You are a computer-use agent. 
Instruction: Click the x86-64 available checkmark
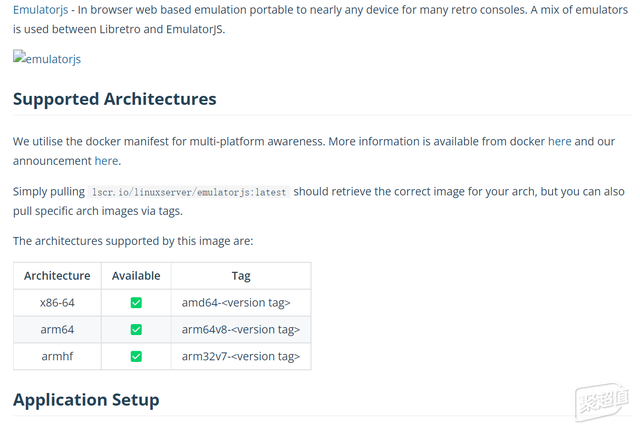click(x=136, y=303)
